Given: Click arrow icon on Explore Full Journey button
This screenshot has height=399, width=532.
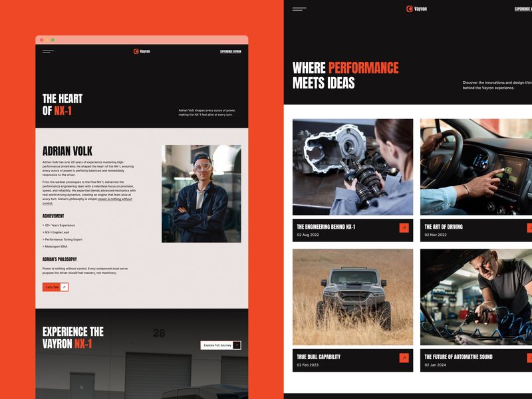Looking at the screenshot, I should (x=237, y=345).
